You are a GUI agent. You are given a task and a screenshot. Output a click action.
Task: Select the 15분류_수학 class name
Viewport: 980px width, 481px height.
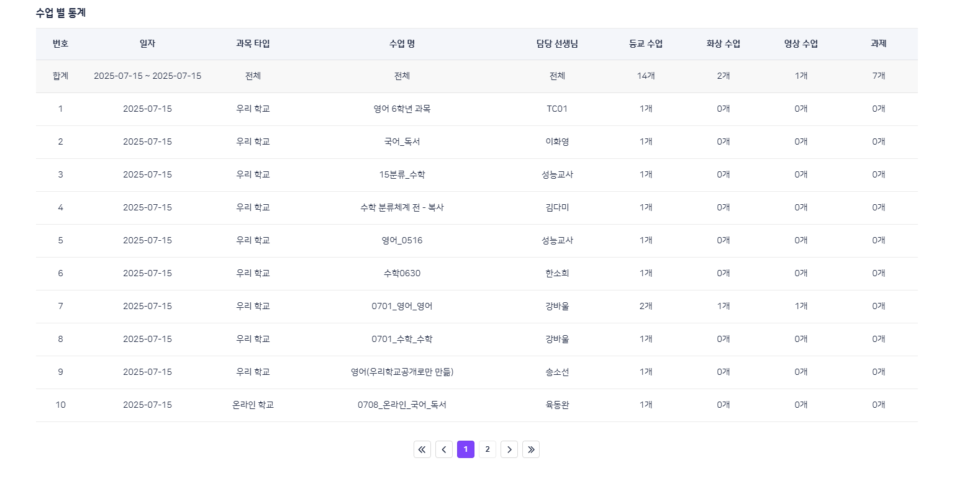[x=402, y=174]
